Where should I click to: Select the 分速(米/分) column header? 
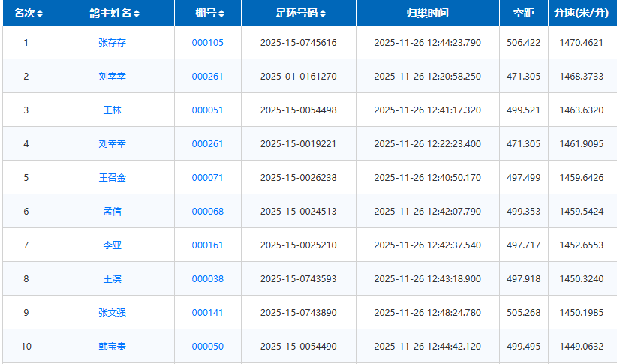click(x=581, y=14)
